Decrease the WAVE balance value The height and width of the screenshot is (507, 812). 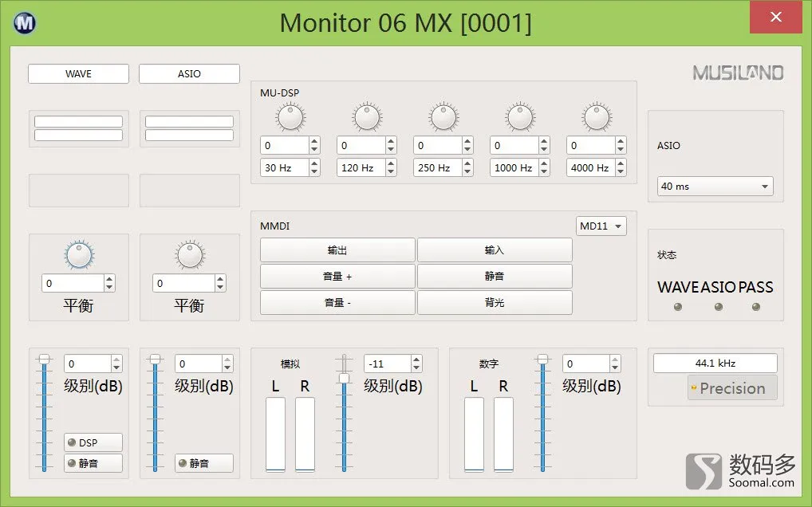(109, 287)
